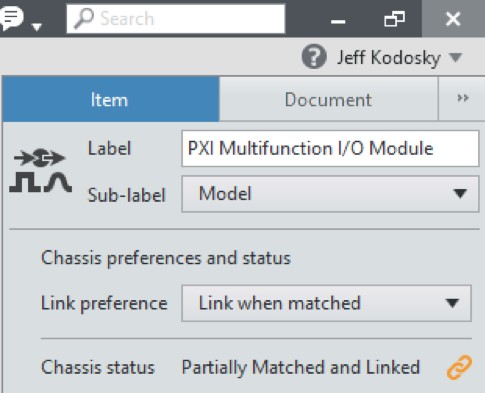Click the Chassis preferences and status heading
Screen dimensions: 485x393
coord(166,258)
